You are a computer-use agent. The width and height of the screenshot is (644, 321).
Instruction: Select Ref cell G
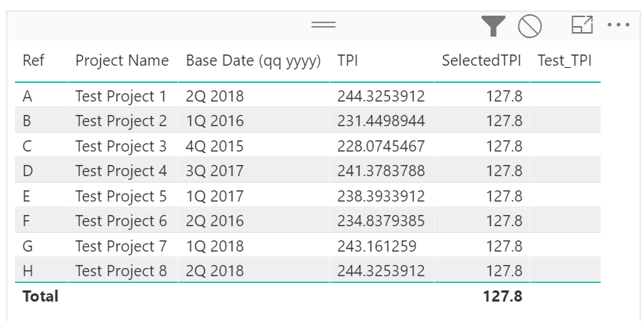pyautogui.click(x=28, y=246)
